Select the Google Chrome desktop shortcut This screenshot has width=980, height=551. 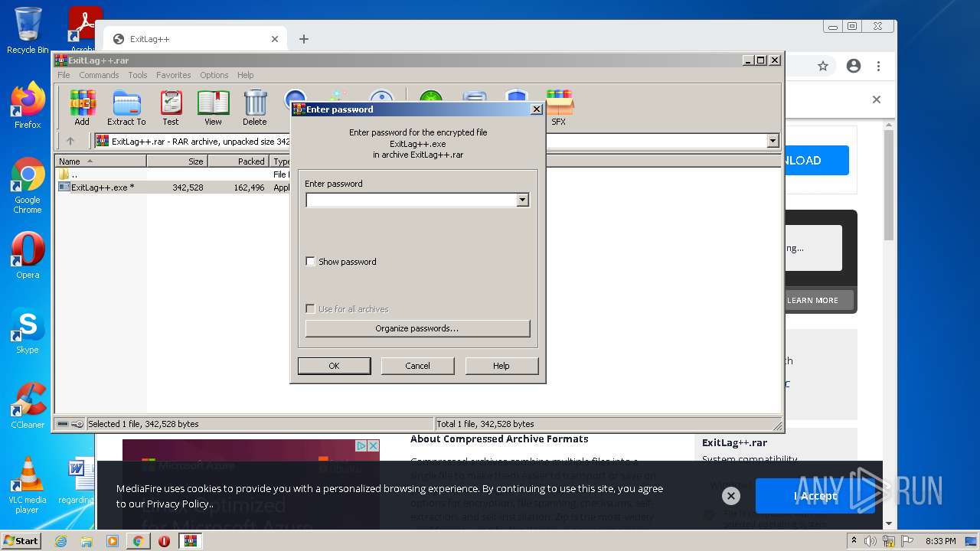coord(28,186)
